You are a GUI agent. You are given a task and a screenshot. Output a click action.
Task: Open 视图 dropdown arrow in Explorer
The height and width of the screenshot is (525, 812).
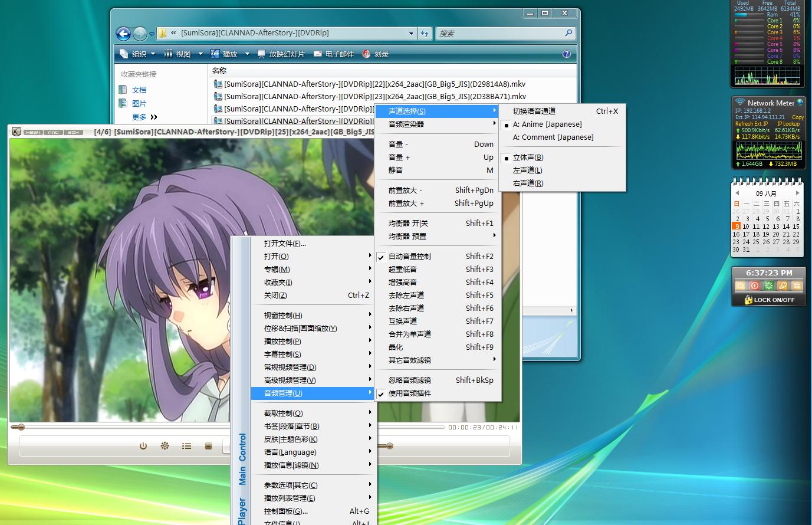coord(200,54)
